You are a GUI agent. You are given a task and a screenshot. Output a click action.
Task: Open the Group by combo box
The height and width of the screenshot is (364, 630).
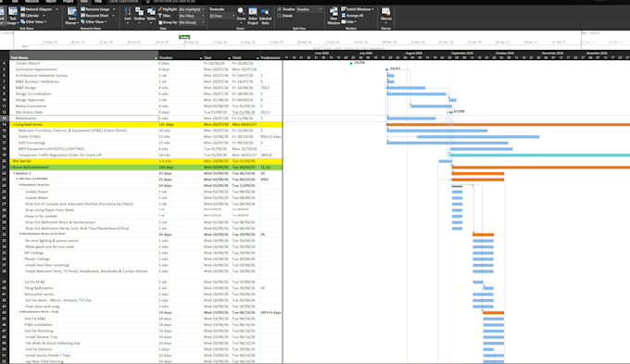(191, 21)
